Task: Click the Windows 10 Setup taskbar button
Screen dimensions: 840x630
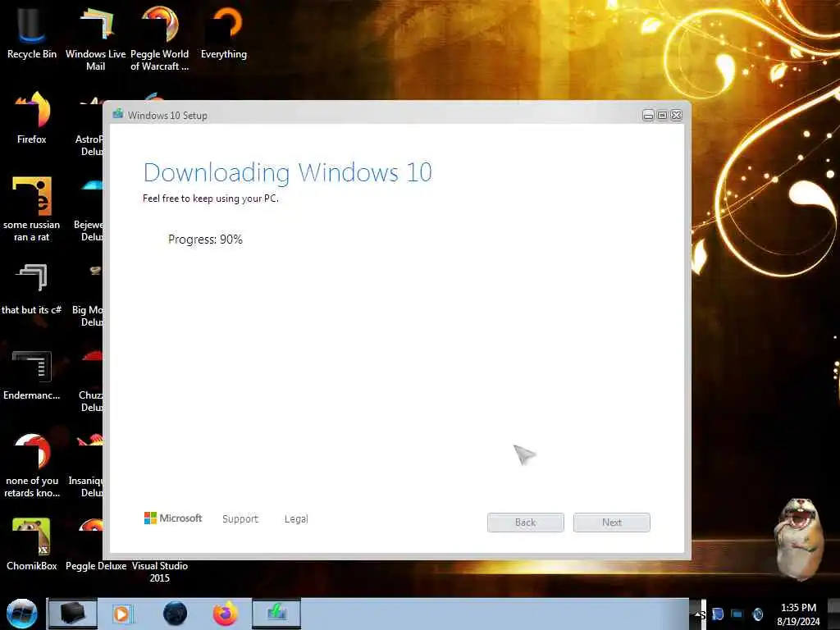Action: (x=276, y=614)
